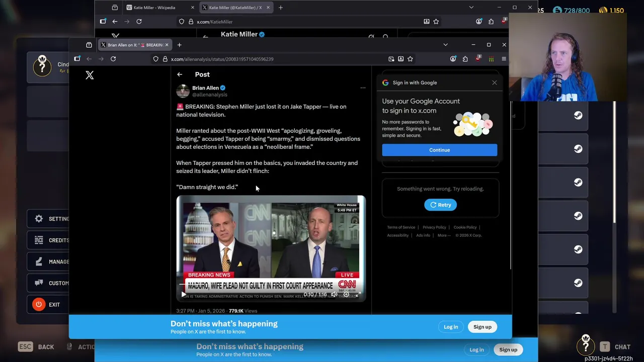List all tabs chevron in front window
644x362 pixels.
click(x=445, y=45)
